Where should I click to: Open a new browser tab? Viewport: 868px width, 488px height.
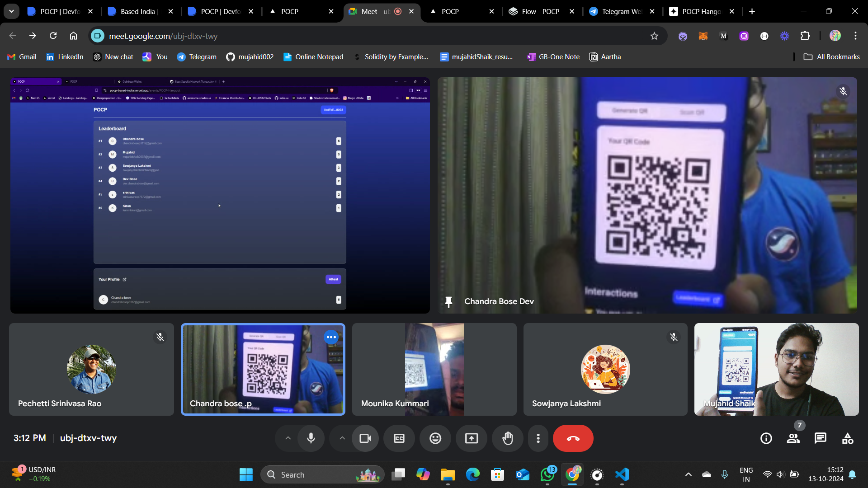pyautogui.click(x=752, y=11)
